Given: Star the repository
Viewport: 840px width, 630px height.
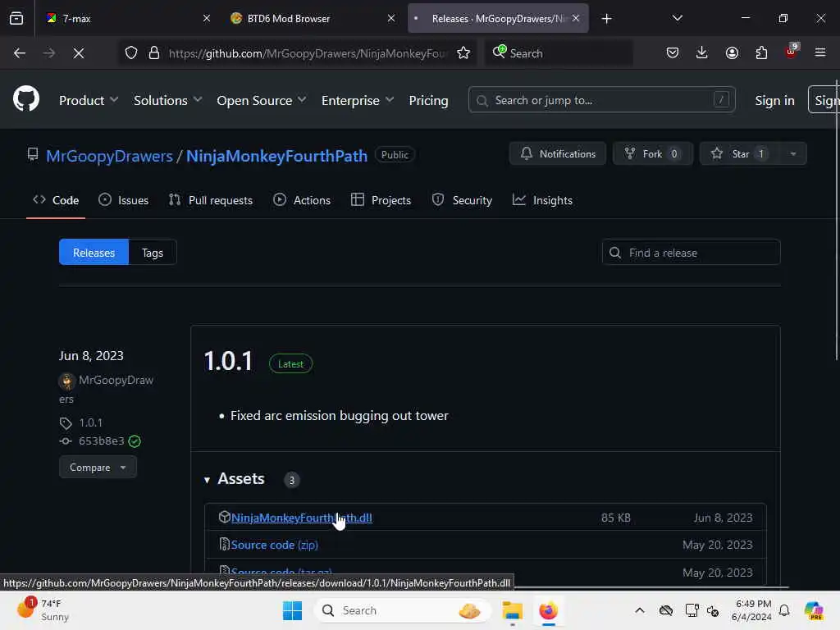Looking at the screenshot, I should point(740,153).
